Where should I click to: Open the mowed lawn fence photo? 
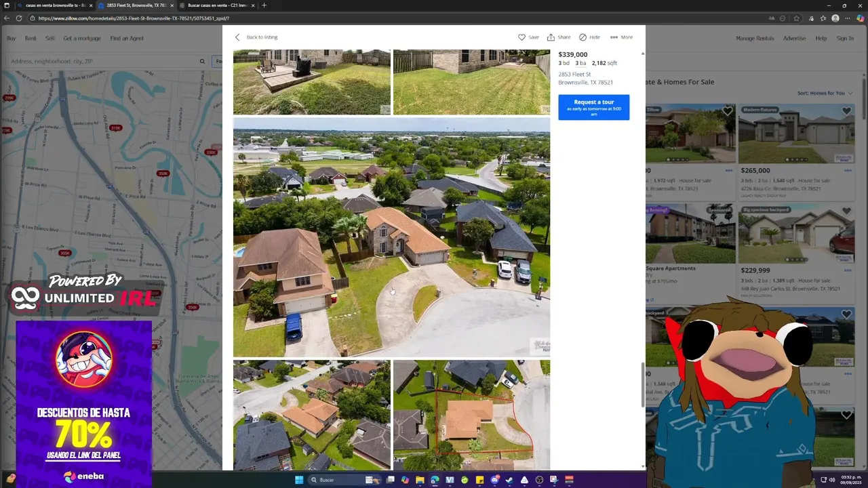[x=471, y=81]
